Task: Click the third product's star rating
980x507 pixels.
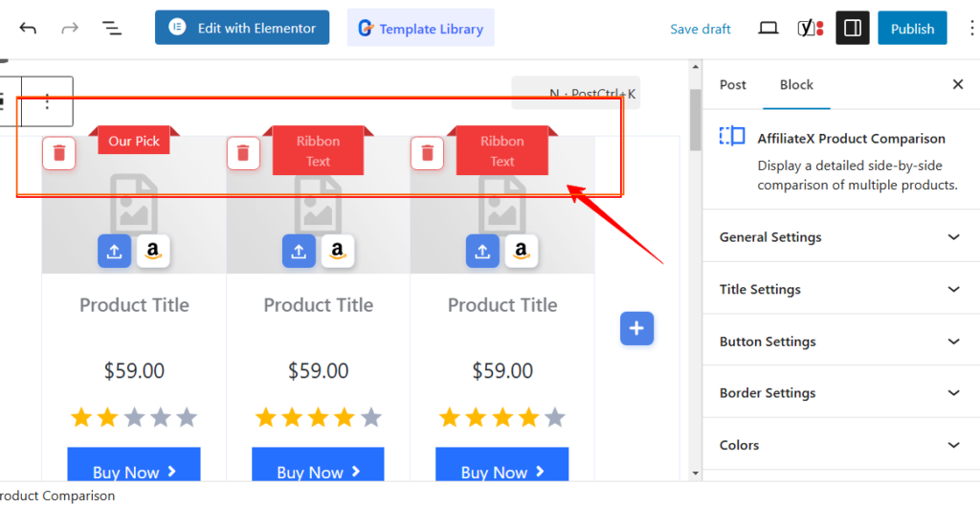Action: coord(501,417)
